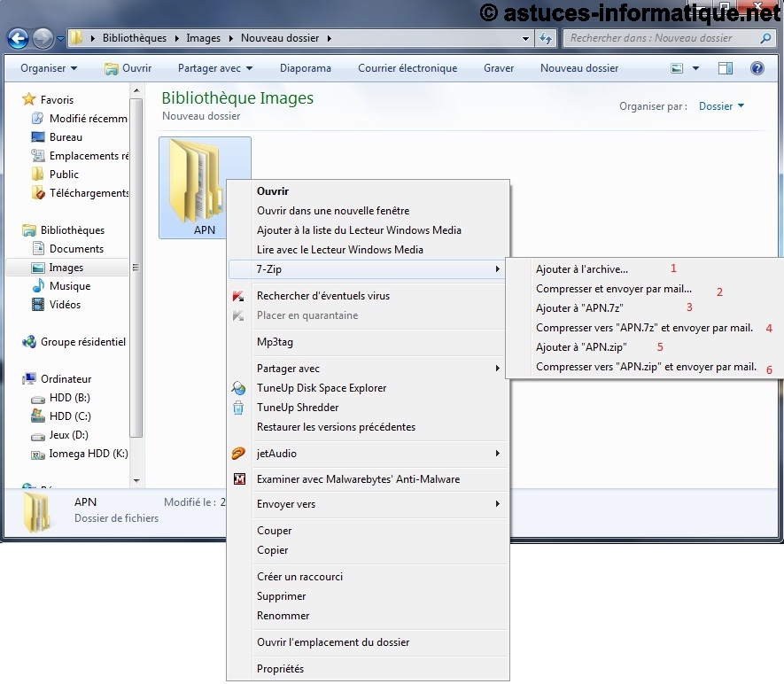Click the Nouveau dossier toolbar button
Screen dimensions: 784x684
coord(579,68)
